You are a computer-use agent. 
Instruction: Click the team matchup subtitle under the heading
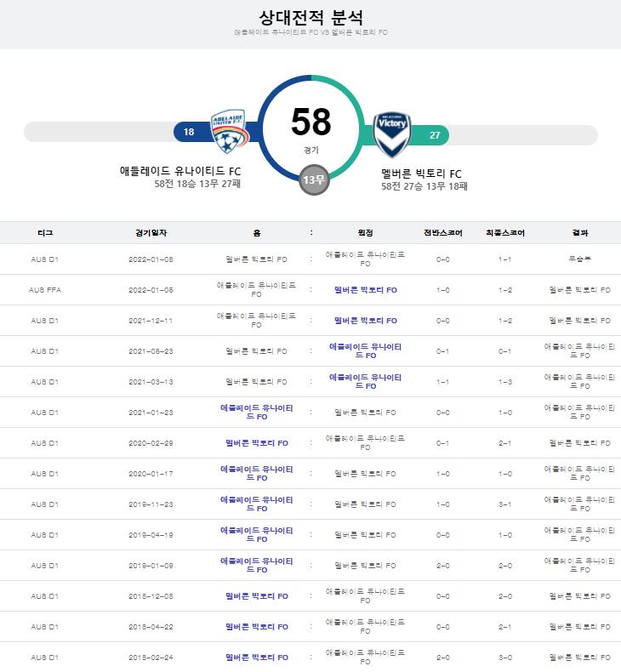click(310, 32)
